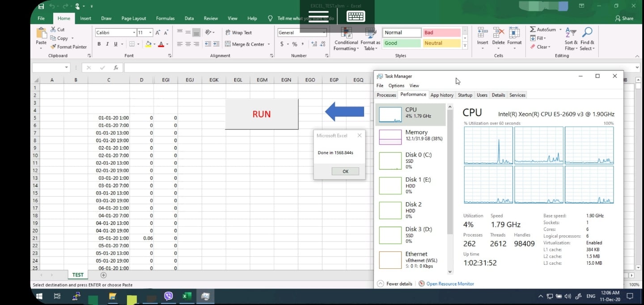
Task: Click the Increase Indent icon
Action: click(216, 44)
